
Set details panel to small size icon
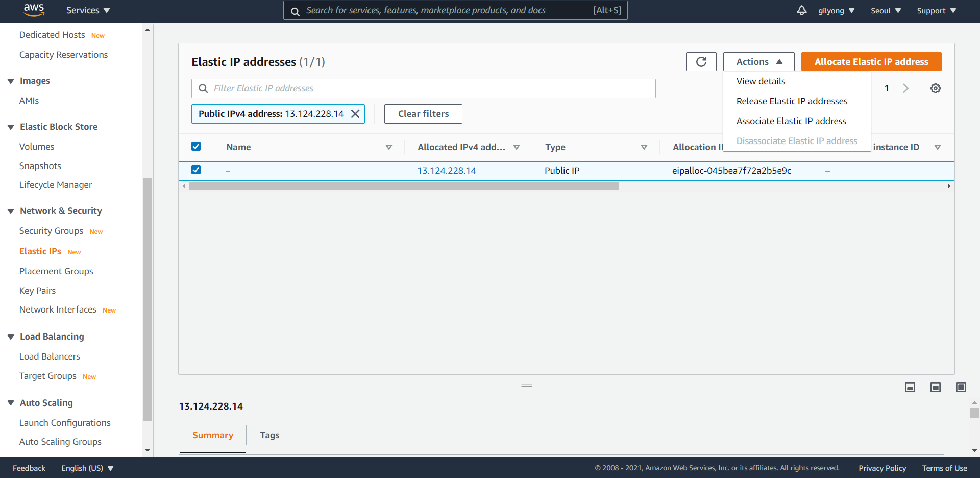tap(910, 387)
